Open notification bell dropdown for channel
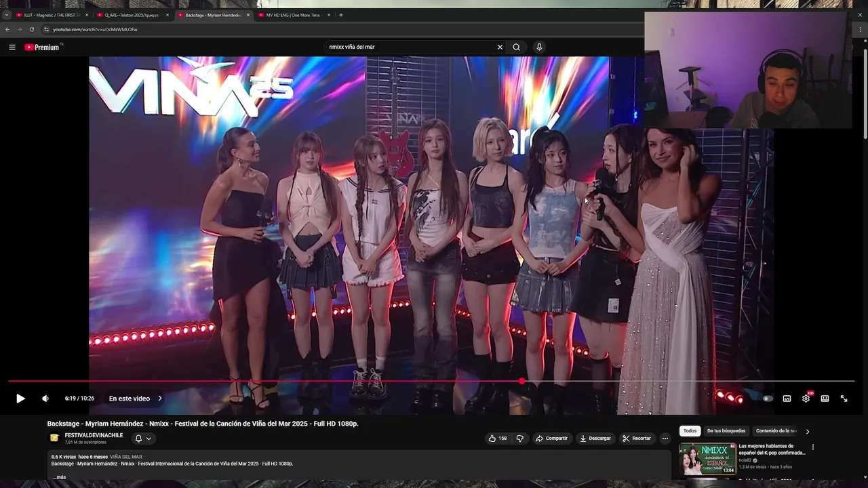The width and height of the screenshot is (868, 488). click(142, 439)
